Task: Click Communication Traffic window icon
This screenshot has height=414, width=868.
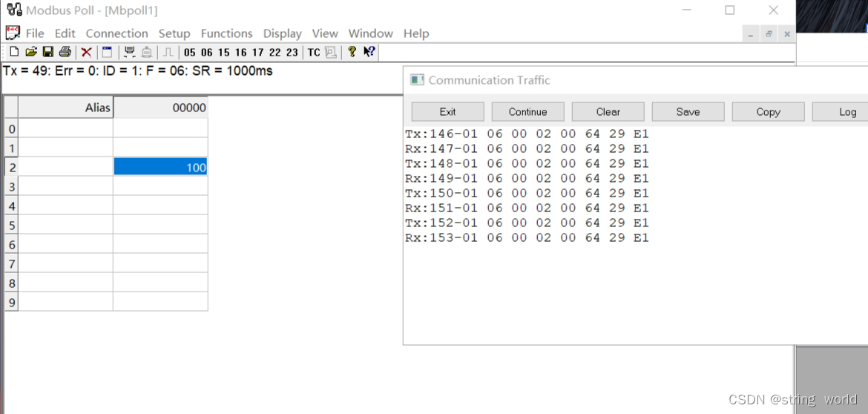Action: pyautogui.click(x=417, y=79)
